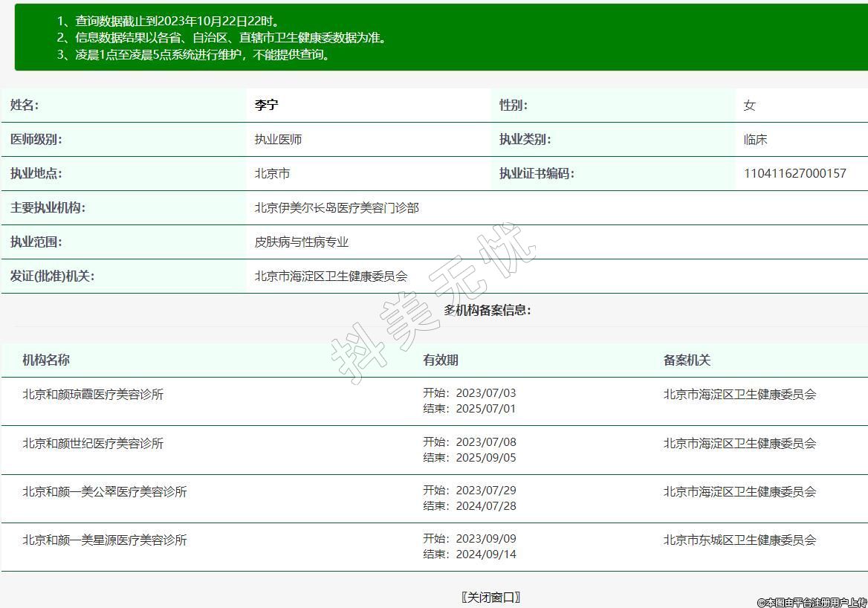The height and width of the screenshot is (608, 868).
Task: Click the 关闭窗口 link at the bottom
Action: tap(490, 597)
